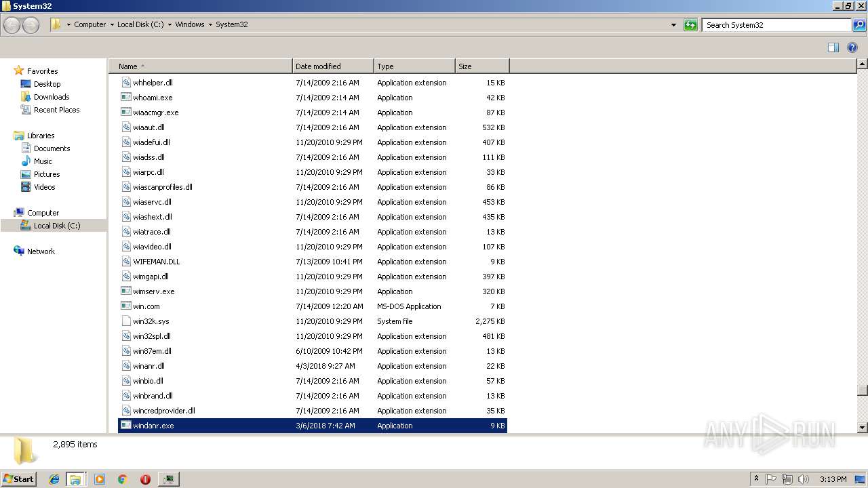Select Libraries in the navigation pane
Image resolution: width=868 pixels, height=488 pixels.
click(41, 136)
